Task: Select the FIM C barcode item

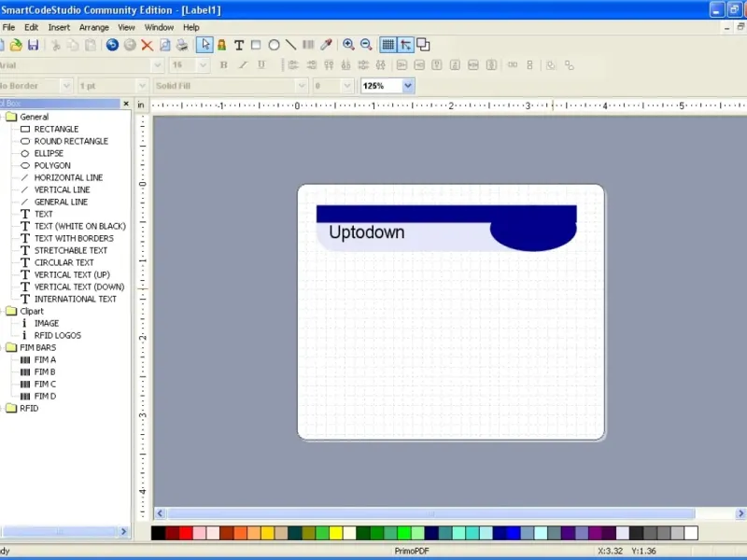Action: click(45, 384)
